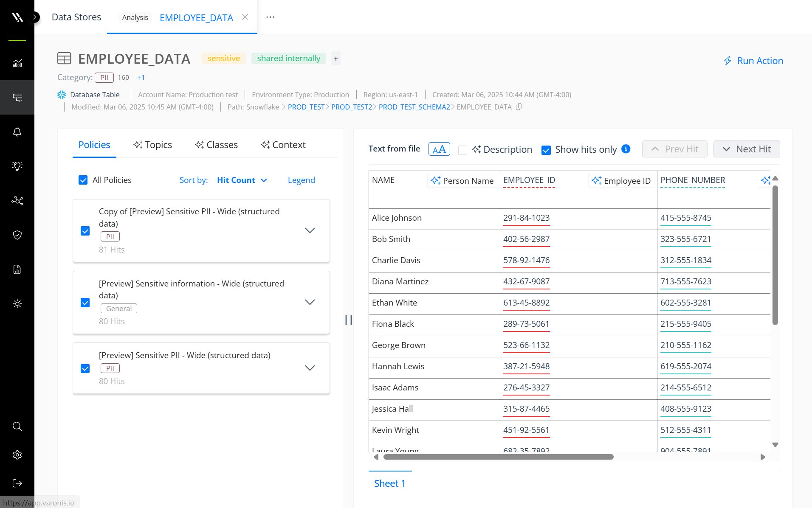Expand the sidebar with arrow button
This screenshot has height=508, width=812.
point(35,17)
